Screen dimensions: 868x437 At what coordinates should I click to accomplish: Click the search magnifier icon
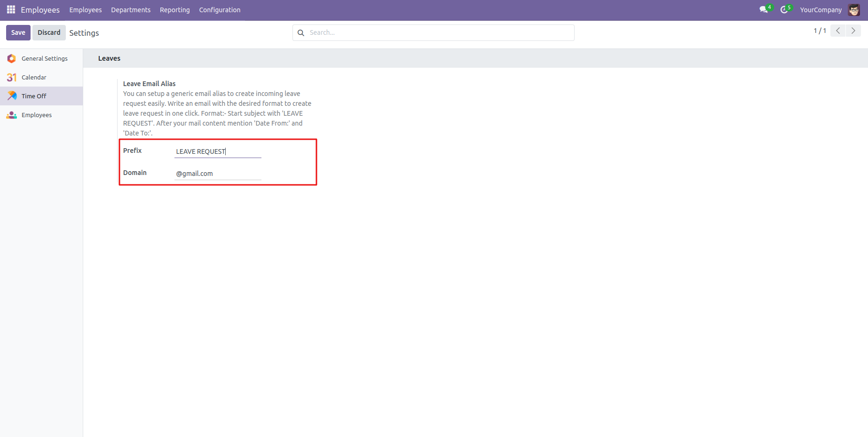pyautogui.click(x=301, y=33)
